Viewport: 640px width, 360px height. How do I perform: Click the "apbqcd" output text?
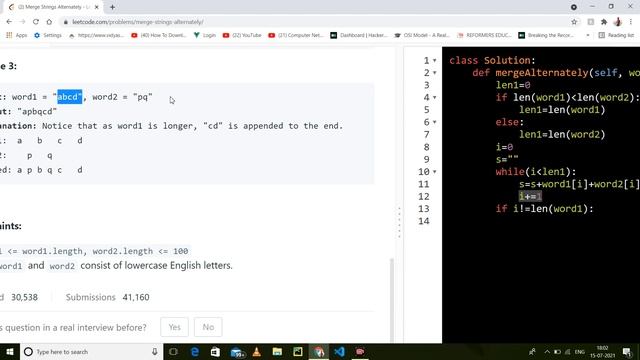(37, 111)
